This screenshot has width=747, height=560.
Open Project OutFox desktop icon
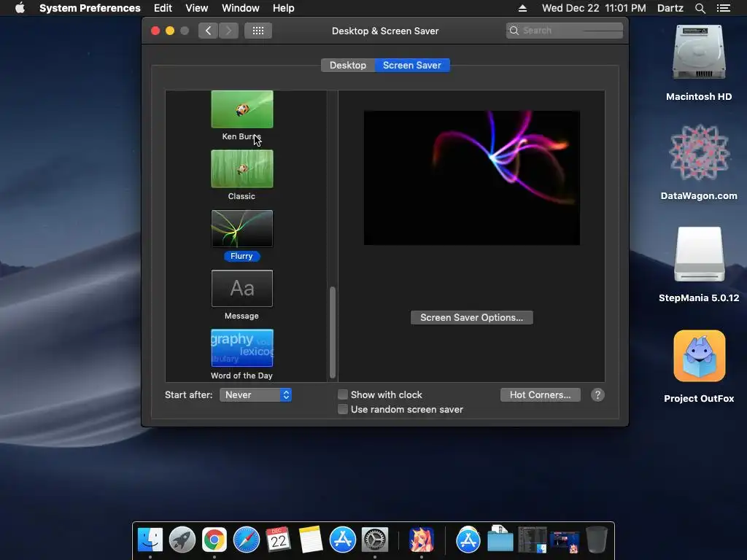[x=699, y=356]
